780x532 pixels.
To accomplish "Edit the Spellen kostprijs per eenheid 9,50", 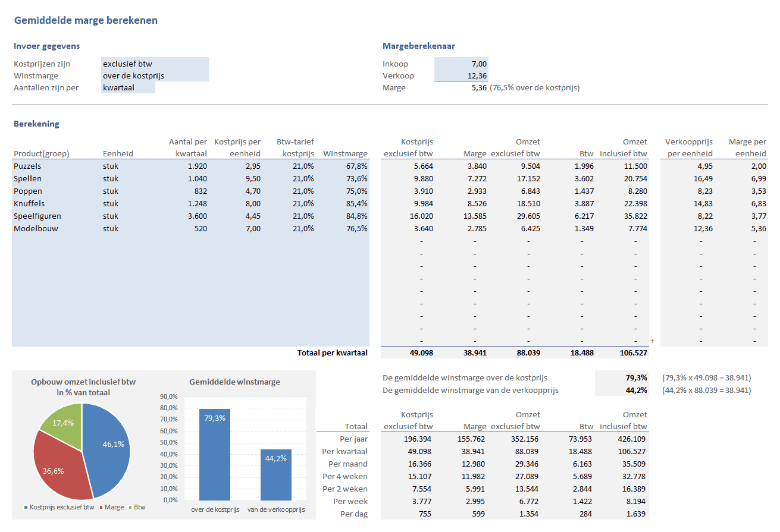I will (x=237, y=179).
